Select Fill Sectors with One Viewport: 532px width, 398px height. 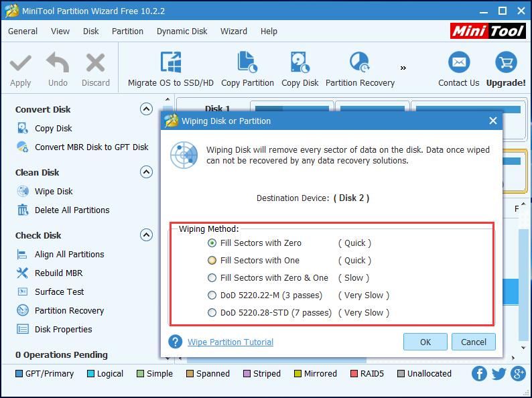pos(212,260)
